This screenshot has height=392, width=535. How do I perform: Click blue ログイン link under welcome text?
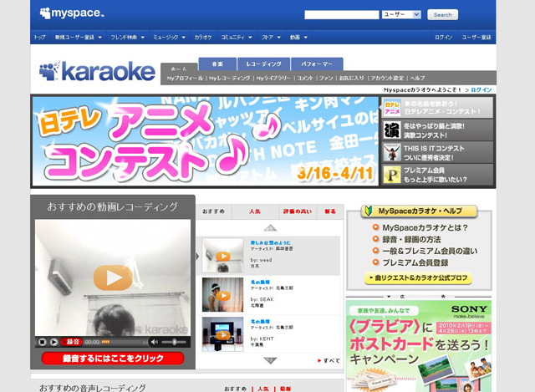(481, 89)
